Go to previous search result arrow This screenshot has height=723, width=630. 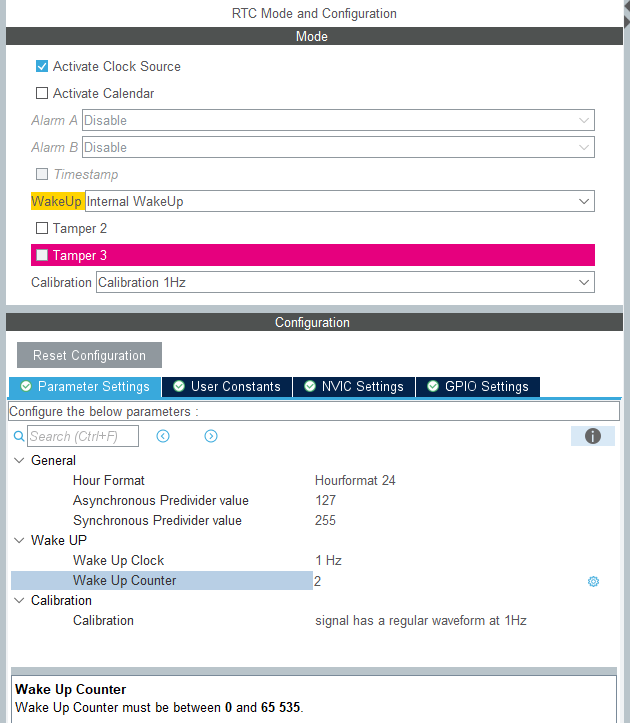(163, 436)
